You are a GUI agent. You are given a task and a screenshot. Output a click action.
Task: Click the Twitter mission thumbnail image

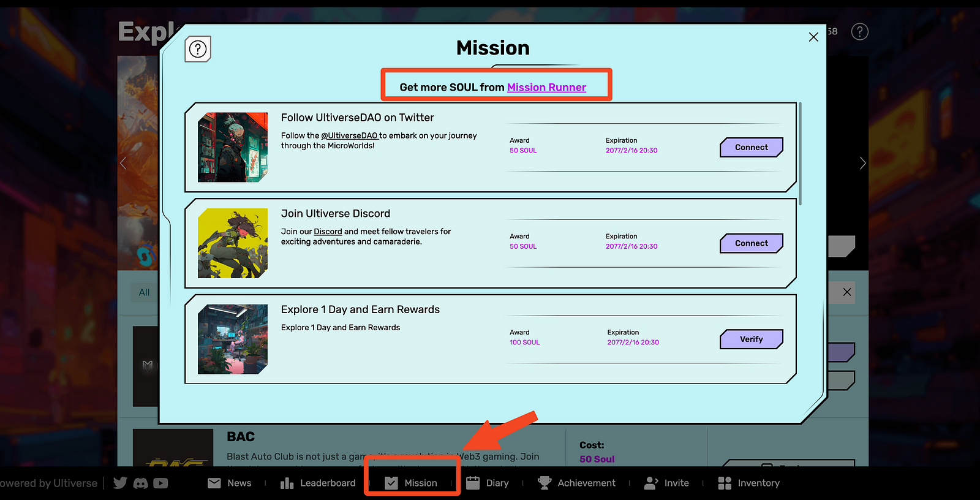(x=233, y=147)
